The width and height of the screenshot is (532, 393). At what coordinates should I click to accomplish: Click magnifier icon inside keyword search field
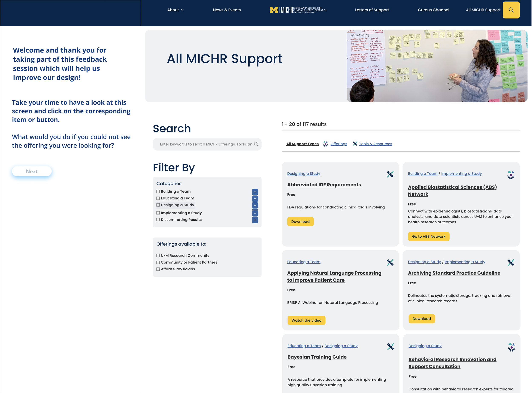coord(256,144)
